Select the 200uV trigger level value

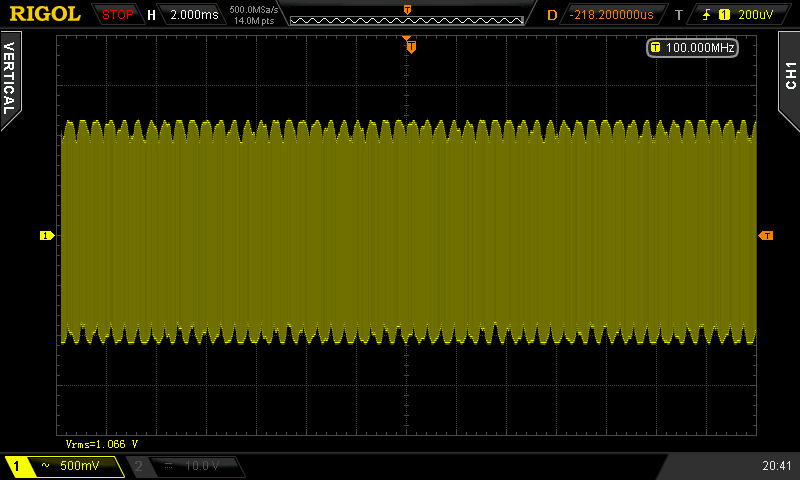point(756,15)
